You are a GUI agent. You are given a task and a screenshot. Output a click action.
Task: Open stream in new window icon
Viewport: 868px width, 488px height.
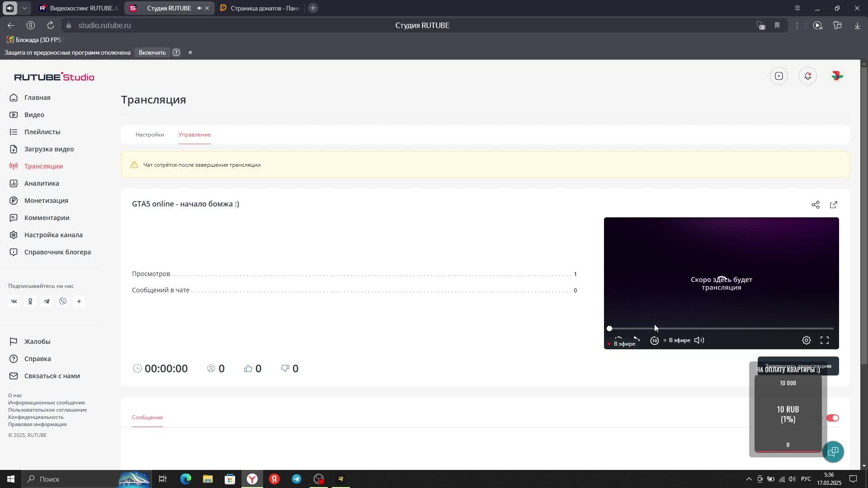(x=833, y=205)
